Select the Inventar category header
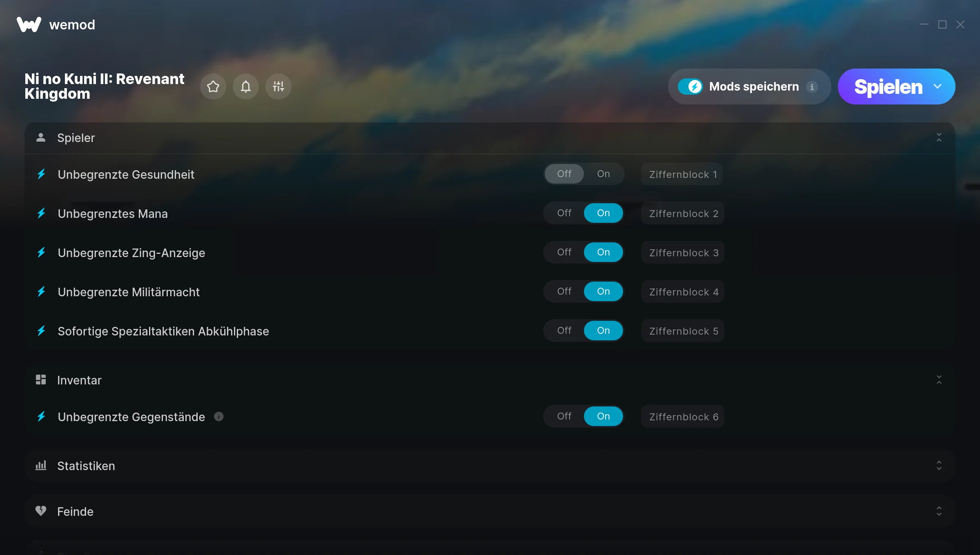Viewport: 980px width, 555px height. (x=490, y=380)
